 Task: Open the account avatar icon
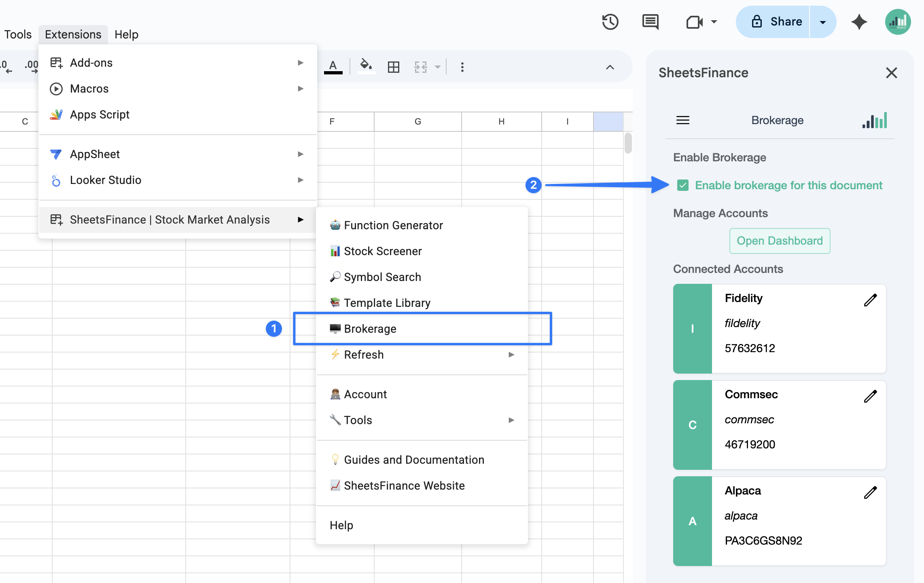coord(898,22)
